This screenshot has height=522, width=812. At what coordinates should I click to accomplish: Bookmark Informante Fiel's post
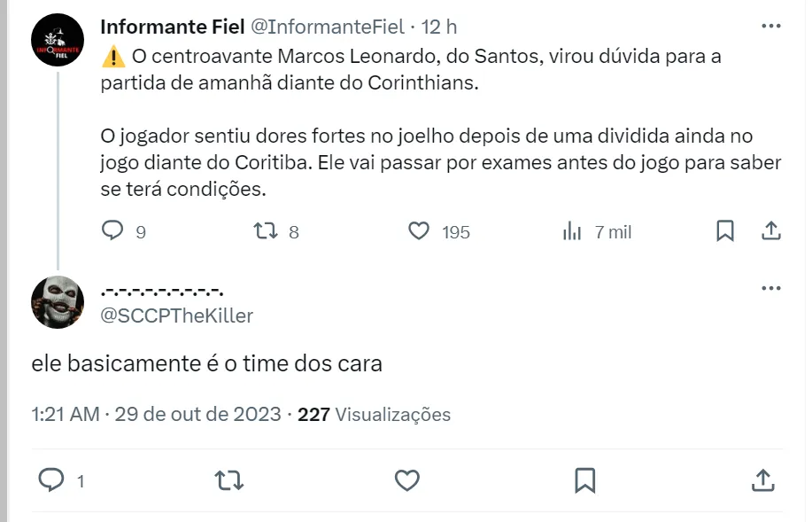tap(724, 231)
